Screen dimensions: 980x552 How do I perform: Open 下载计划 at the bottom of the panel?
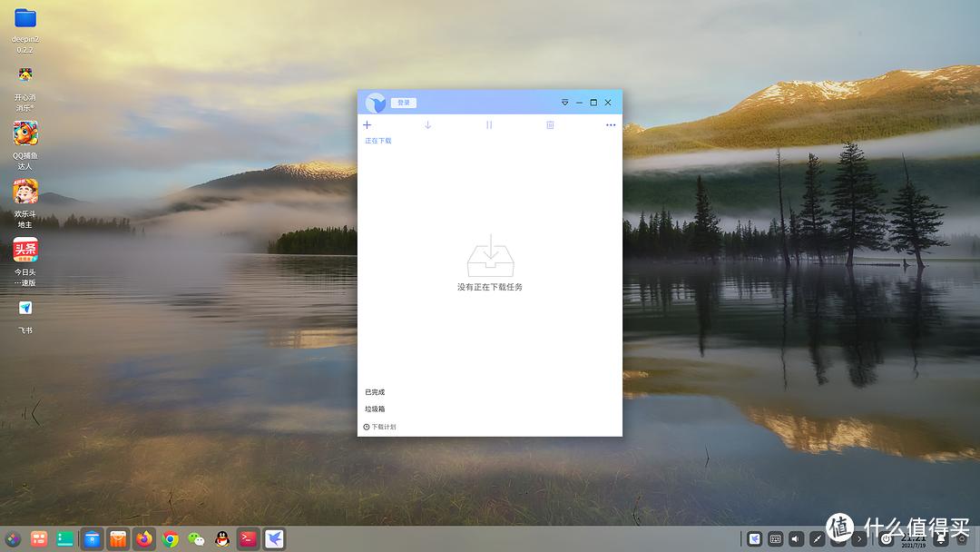point(382,426)
